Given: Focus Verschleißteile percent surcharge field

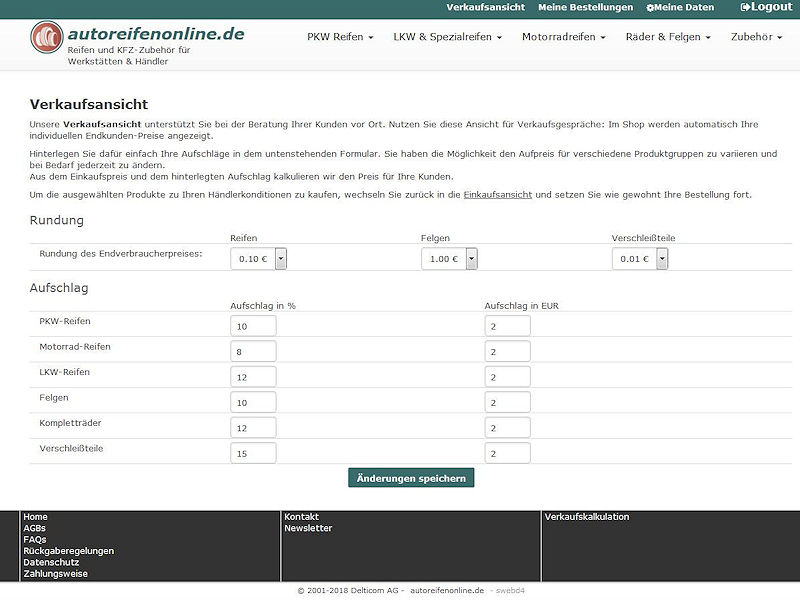Looking at the screenshot, I should (x=253, y=453).
